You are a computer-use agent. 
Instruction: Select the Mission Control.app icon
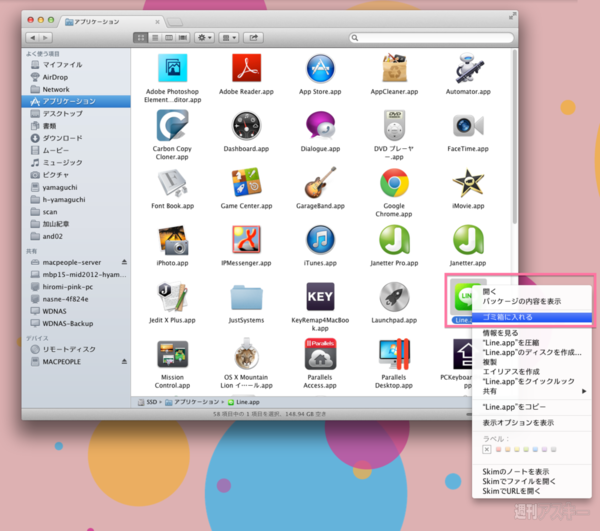click(173, 354)
